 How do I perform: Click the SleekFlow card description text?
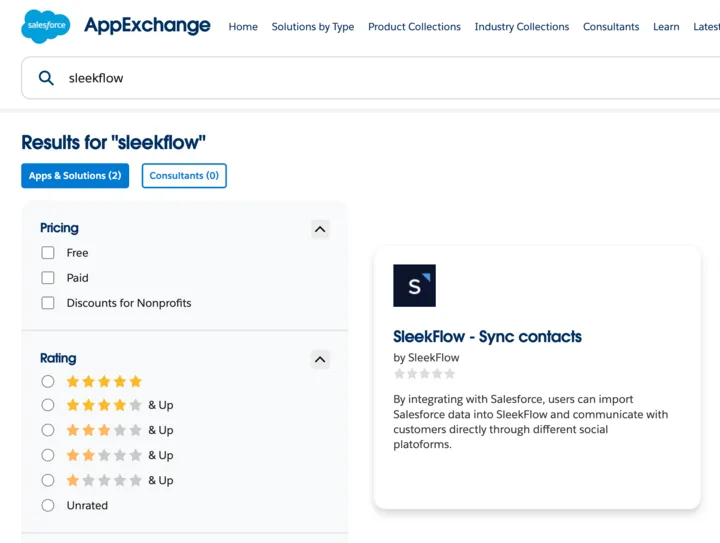(x=530, y=422)
